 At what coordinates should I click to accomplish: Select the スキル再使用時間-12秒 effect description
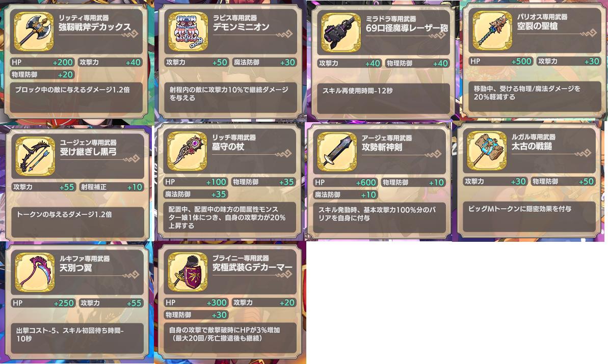[357, 91]
